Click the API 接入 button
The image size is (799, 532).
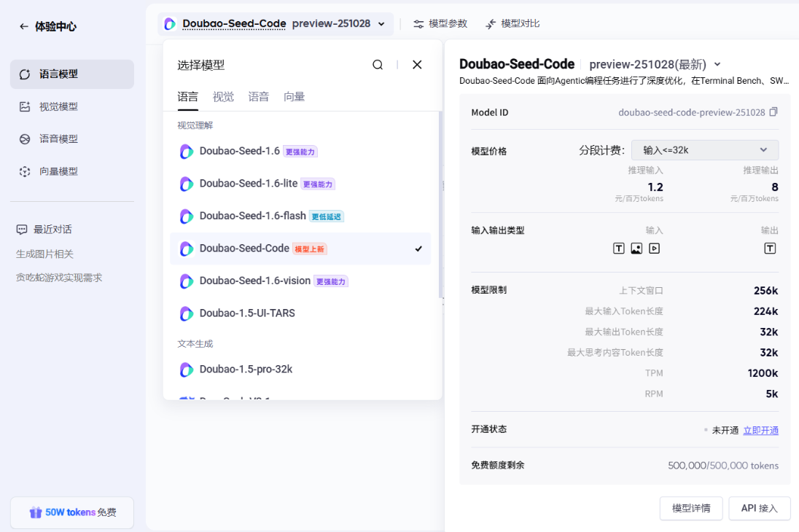pyautogui.click(x=759, y=509)
